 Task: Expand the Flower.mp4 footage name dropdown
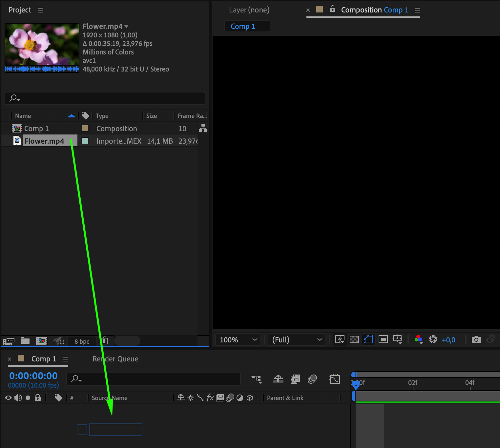pos(126,26)
